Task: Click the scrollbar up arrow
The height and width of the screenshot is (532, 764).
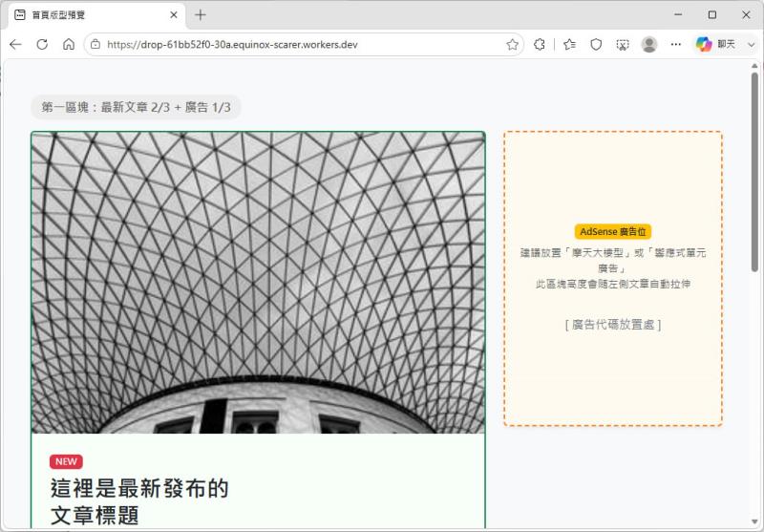Action: (754, 65)
